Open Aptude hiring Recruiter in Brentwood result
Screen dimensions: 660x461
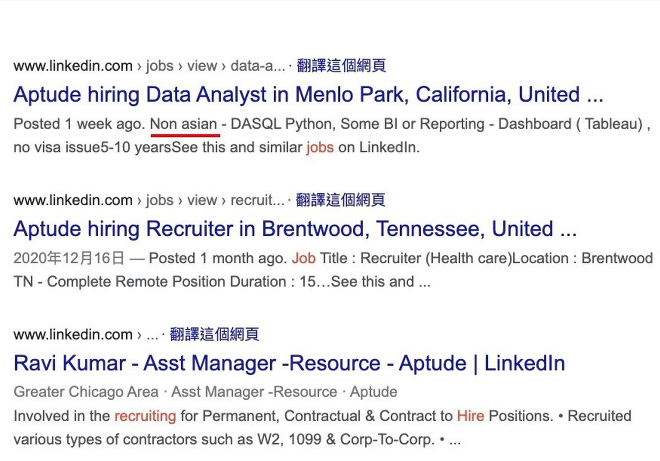tap(295, 229)
